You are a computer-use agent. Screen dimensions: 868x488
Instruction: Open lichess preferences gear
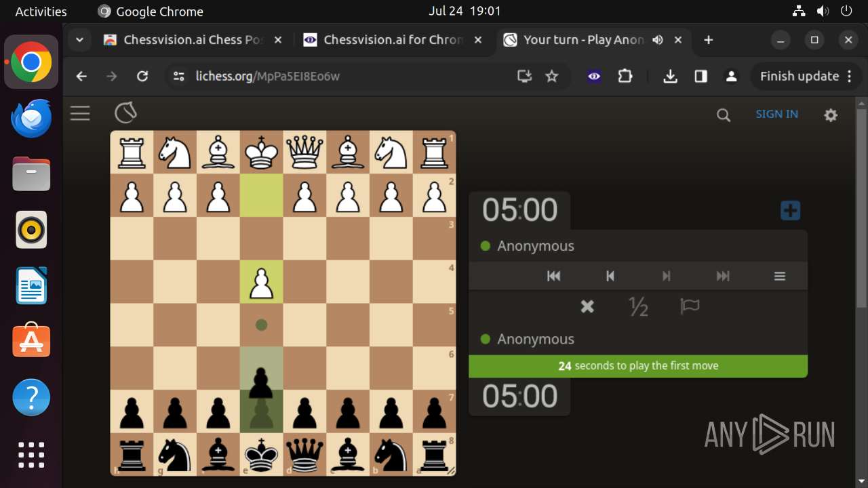[831, 115]
